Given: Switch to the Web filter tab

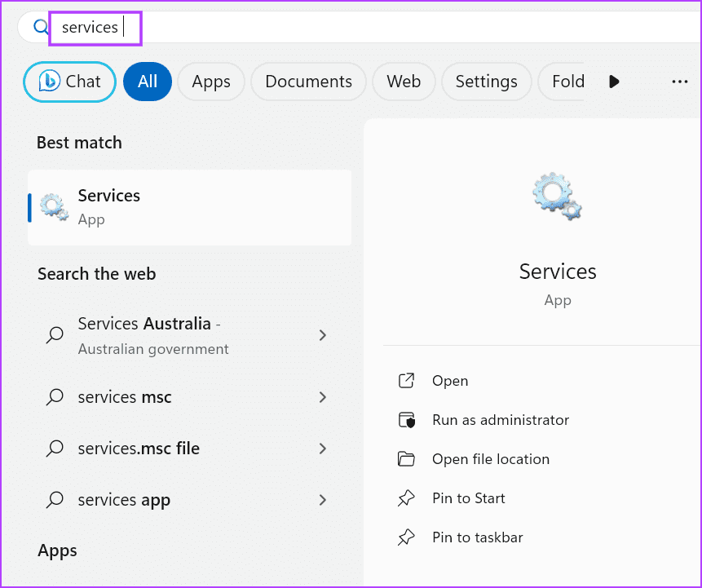Looking at the screenshot, I should click(404, 82).
